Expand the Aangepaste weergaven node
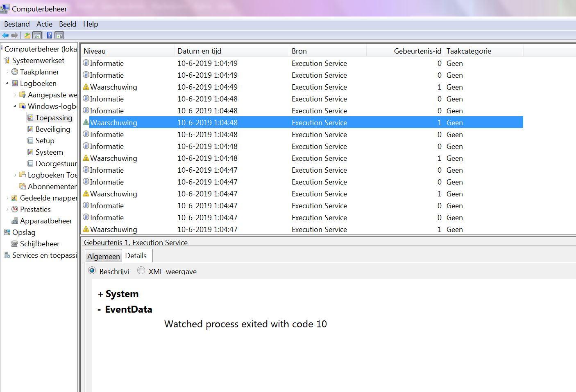 [15, 95]
